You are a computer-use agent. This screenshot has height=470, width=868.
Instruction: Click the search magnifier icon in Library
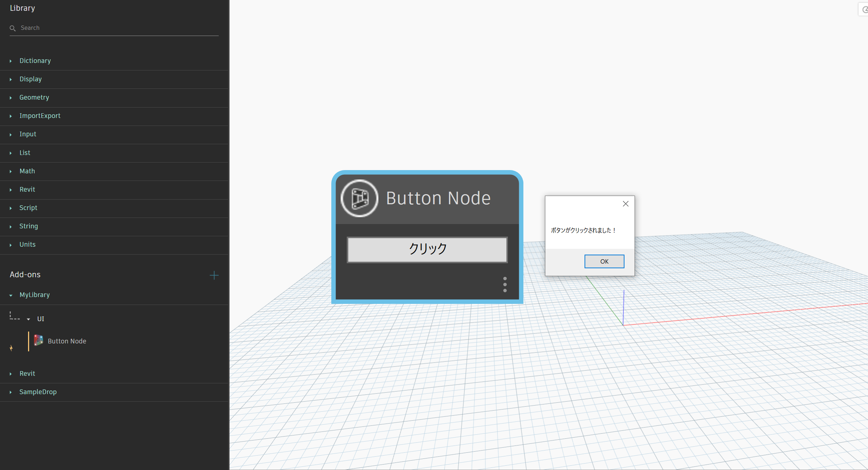13,28
